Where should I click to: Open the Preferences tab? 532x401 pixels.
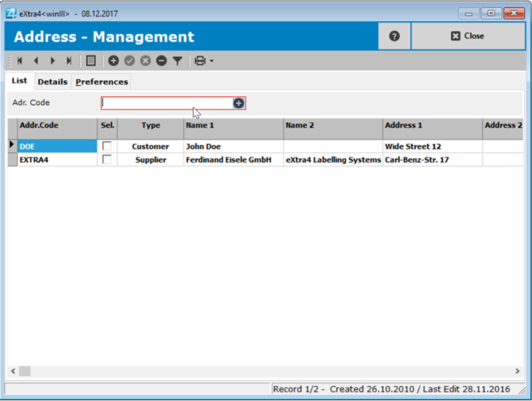pyautogui.click(x=102, y=81)
